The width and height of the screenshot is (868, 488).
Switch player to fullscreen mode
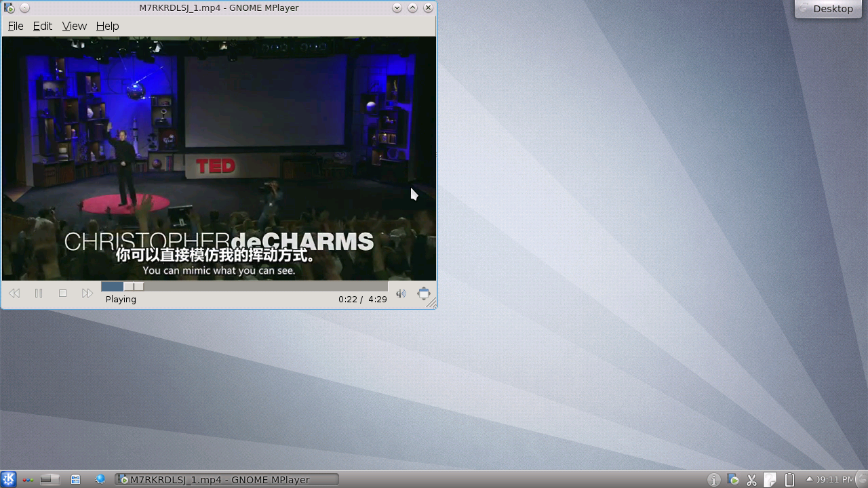pos(424,293)
